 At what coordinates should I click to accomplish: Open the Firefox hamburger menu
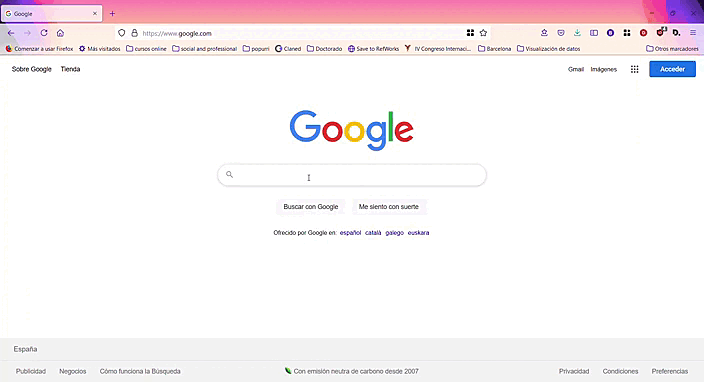(x=693, y=33)
